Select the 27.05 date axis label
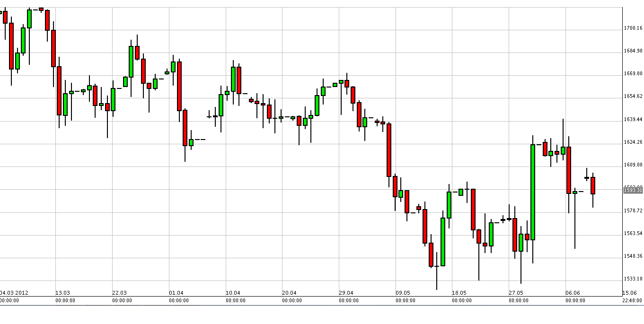Screen dimensions: 644x324 coord(516,293)
